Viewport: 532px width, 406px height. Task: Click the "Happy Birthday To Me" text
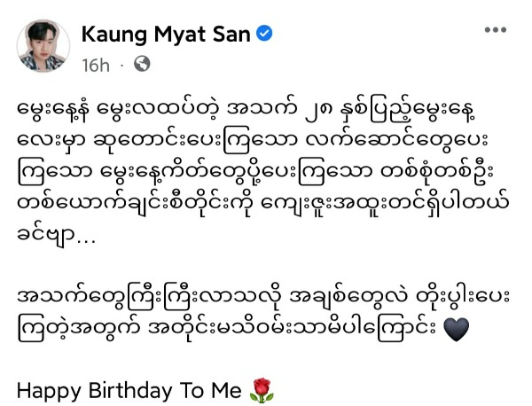(129, 391)
